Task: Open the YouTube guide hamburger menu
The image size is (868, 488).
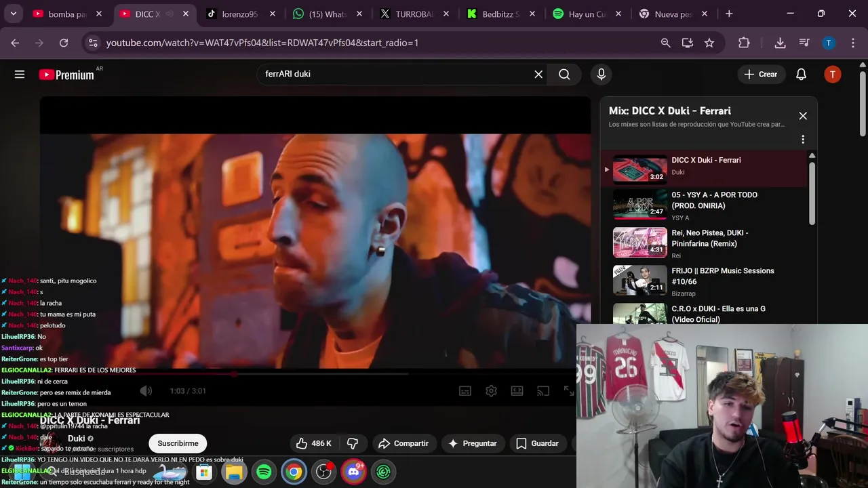Action: (20, 75)
